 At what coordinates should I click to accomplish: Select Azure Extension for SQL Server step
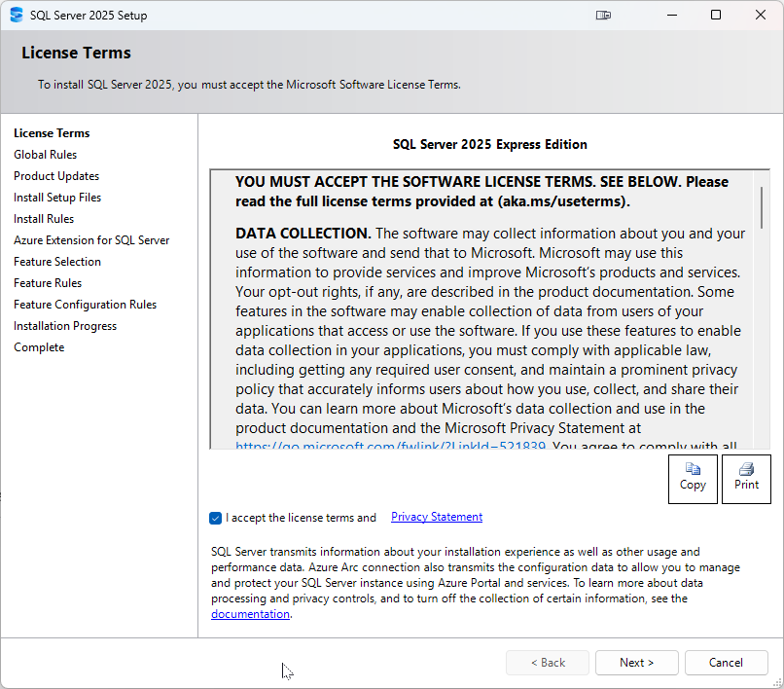(91, 240)
